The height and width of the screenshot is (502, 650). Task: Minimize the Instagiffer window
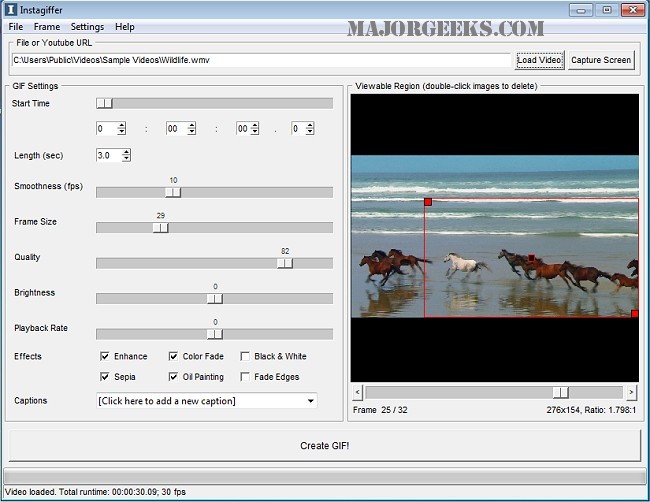click(581, 10)
